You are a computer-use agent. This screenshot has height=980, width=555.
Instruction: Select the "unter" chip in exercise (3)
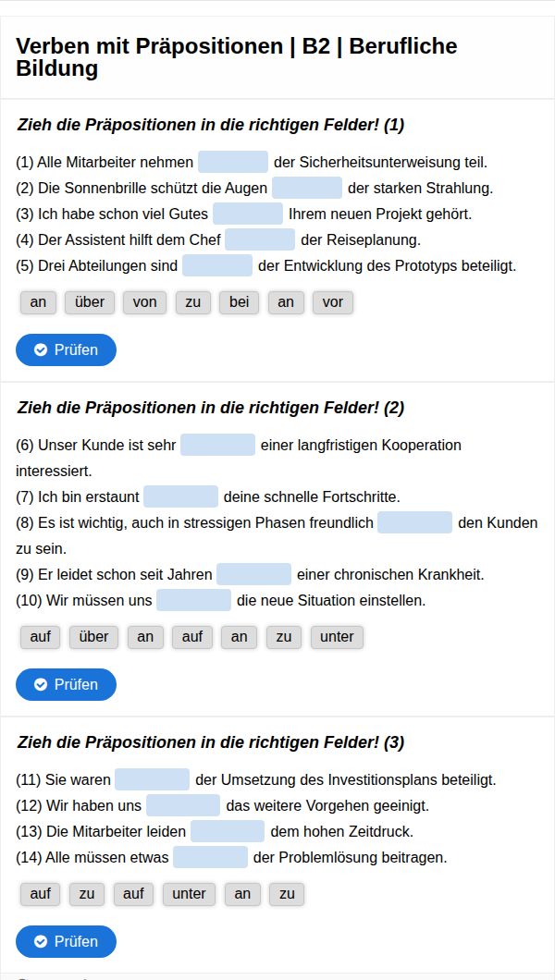pyautogui.click(x=189, y=894)
